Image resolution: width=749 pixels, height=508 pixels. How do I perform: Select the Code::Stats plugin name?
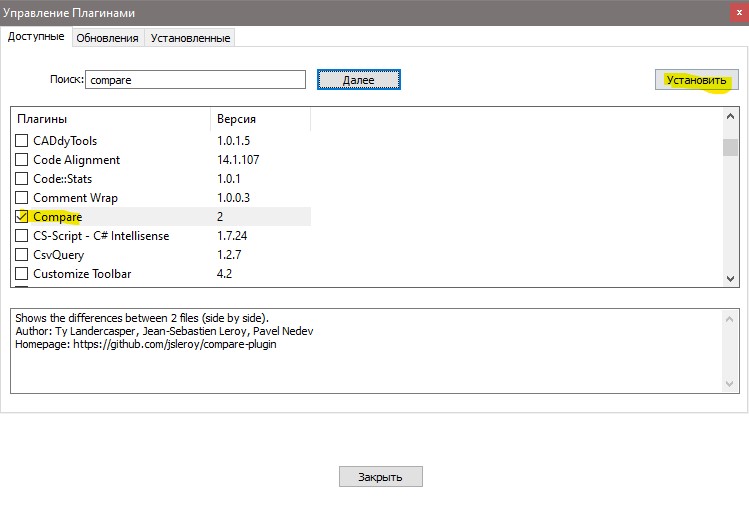point(63,179)
